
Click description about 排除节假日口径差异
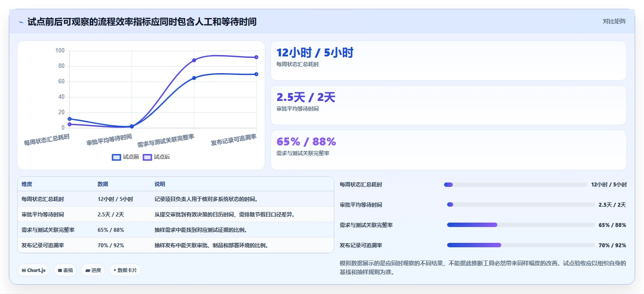225,215
